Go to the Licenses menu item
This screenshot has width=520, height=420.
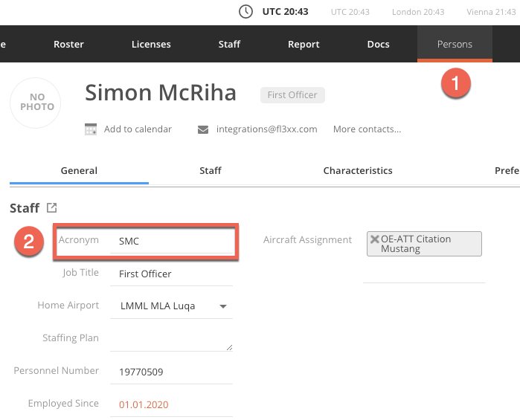[151, 44]
